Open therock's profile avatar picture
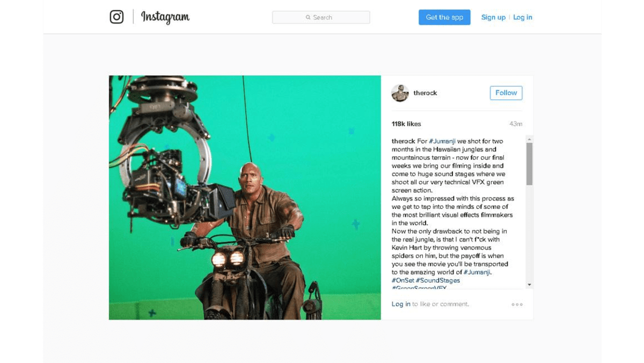 (400, 93)
